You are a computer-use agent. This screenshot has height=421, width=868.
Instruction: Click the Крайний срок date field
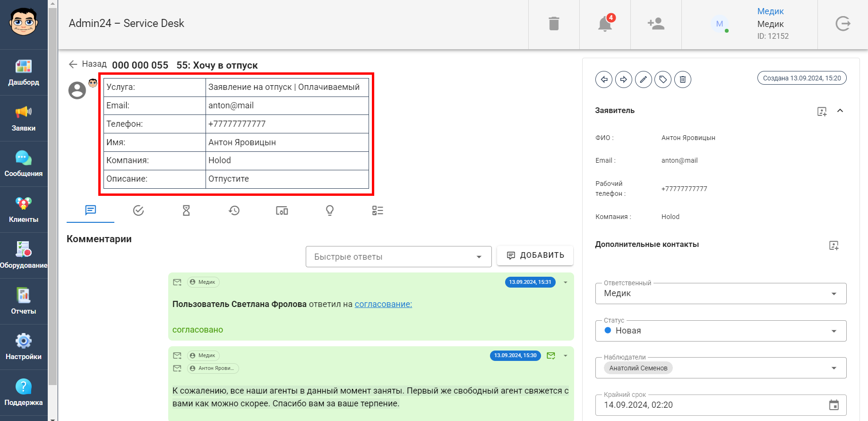[x=709, y=405]
